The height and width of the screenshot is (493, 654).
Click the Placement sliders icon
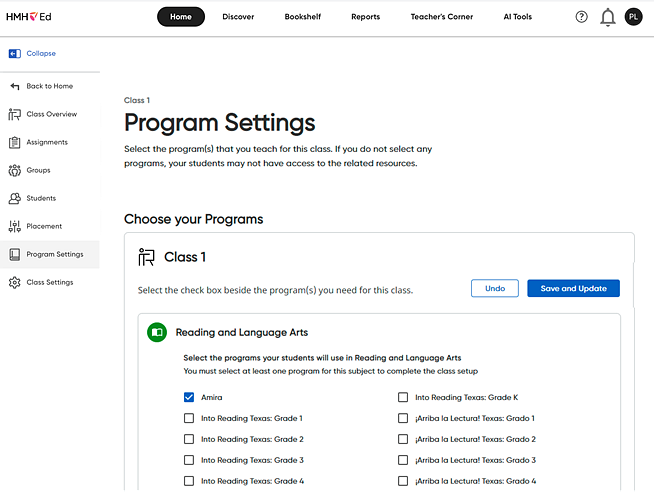coord(15,226)
